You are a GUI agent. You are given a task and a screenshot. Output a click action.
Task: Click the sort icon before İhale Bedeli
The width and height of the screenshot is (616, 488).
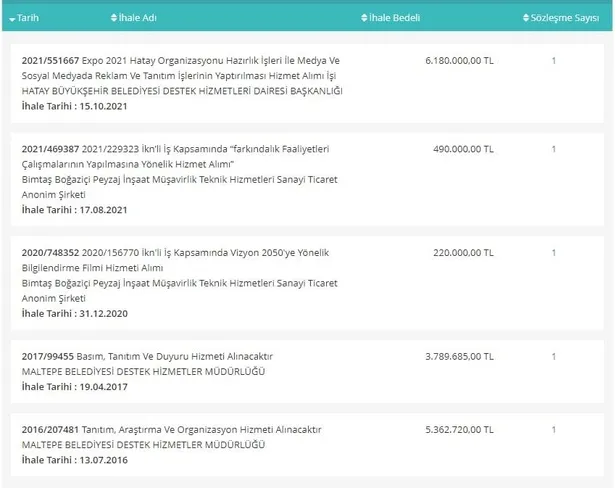click(x=364, y=18)
